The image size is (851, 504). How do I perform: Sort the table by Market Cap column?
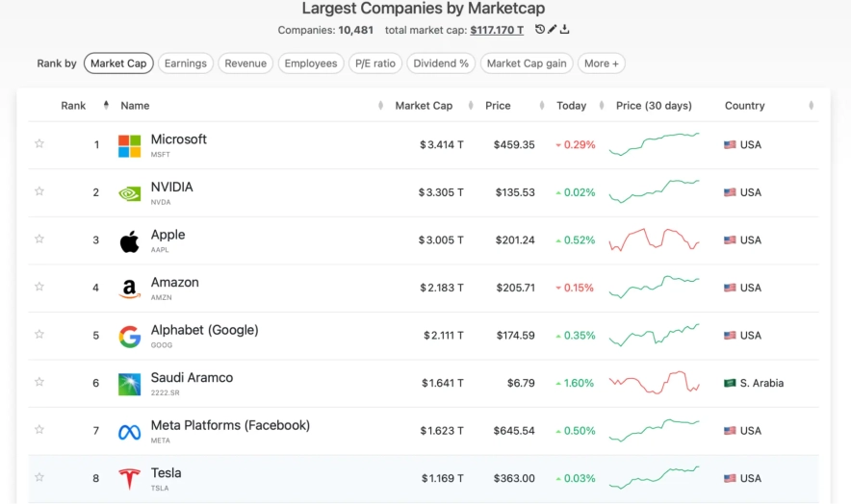click(x=424, y=106)
